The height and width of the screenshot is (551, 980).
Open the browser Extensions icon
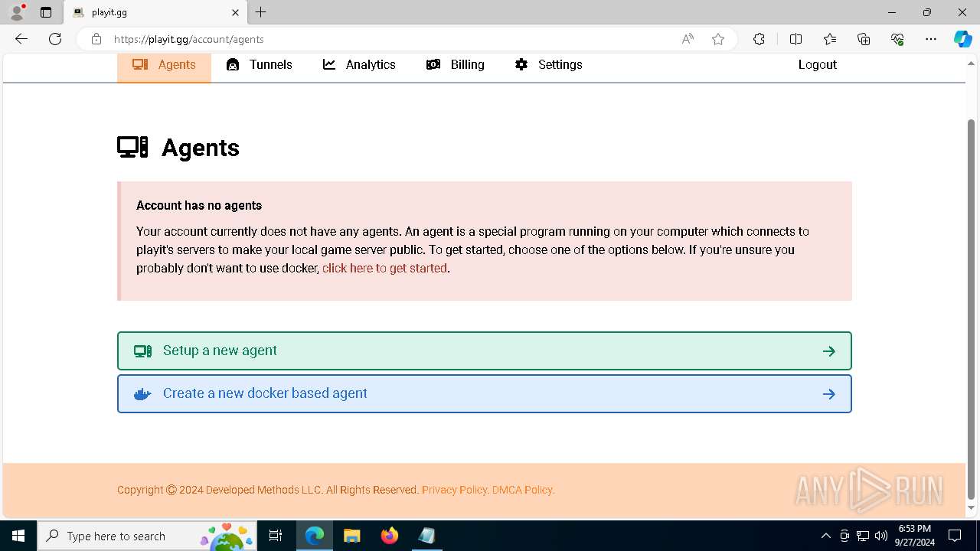click(759, 39)
